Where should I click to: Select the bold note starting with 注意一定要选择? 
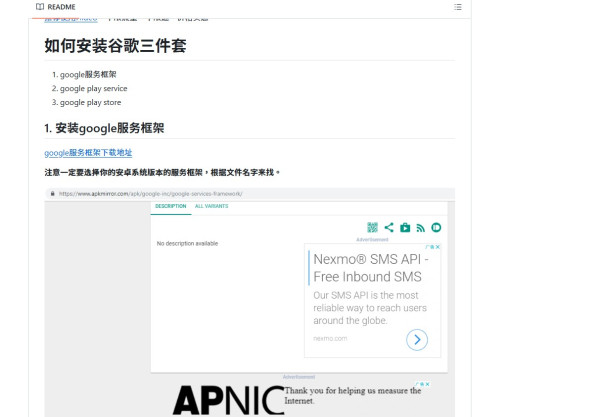(162, 173)
